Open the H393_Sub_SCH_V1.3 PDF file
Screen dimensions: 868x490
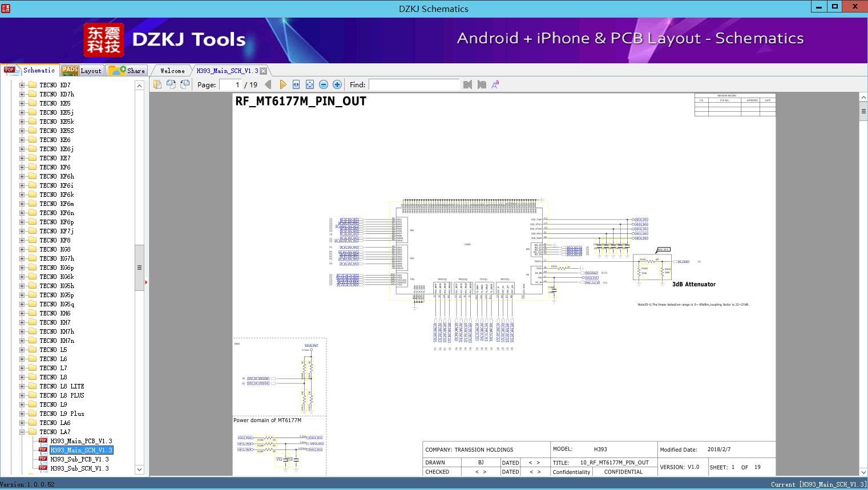(79, 468)
